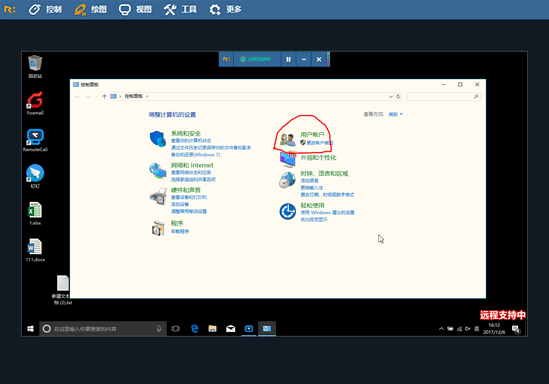Open the 工具 tools menu

click(180, 9)
